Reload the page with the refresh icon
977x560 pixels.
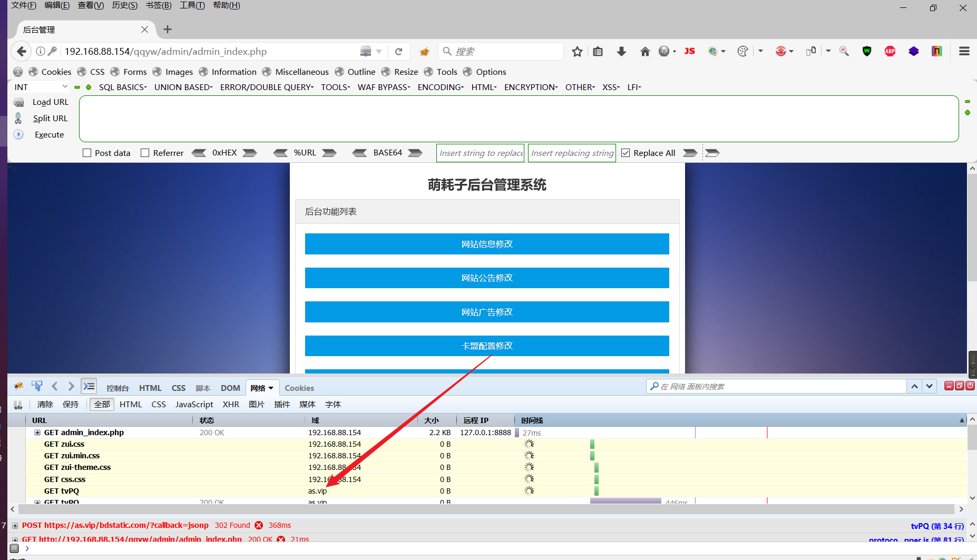pyautogui.click(x=398, y=51)
